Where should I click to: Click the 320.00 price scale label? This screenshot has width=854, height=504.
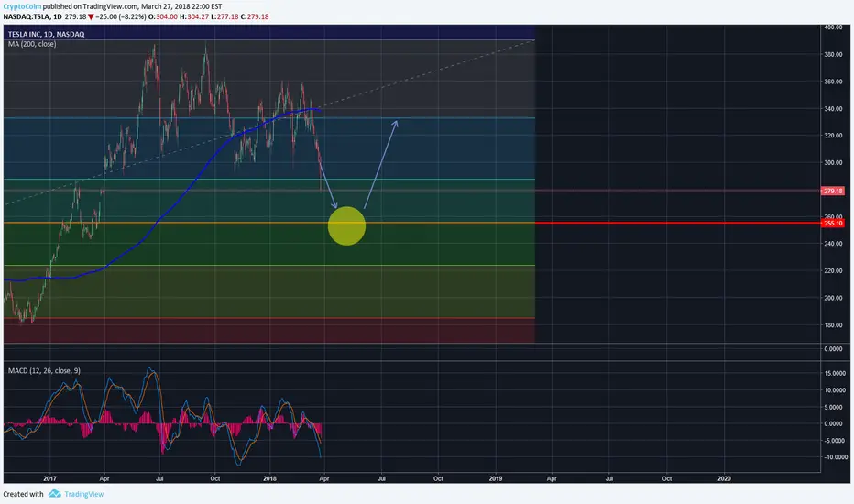pyautogui.click(x=833, y=136)
